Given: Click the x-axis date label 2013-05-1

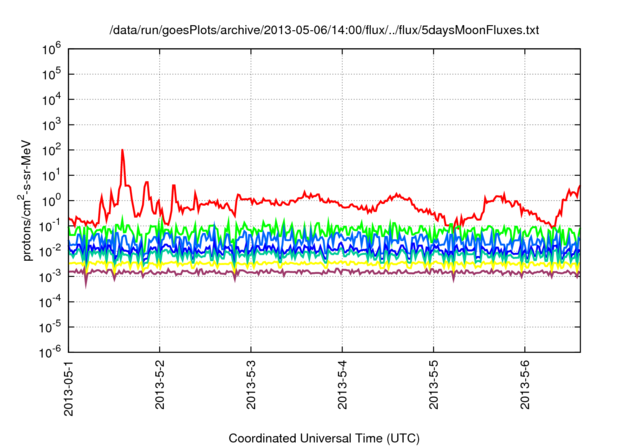Looking at the screenshot, I should [x=69, y=388].
